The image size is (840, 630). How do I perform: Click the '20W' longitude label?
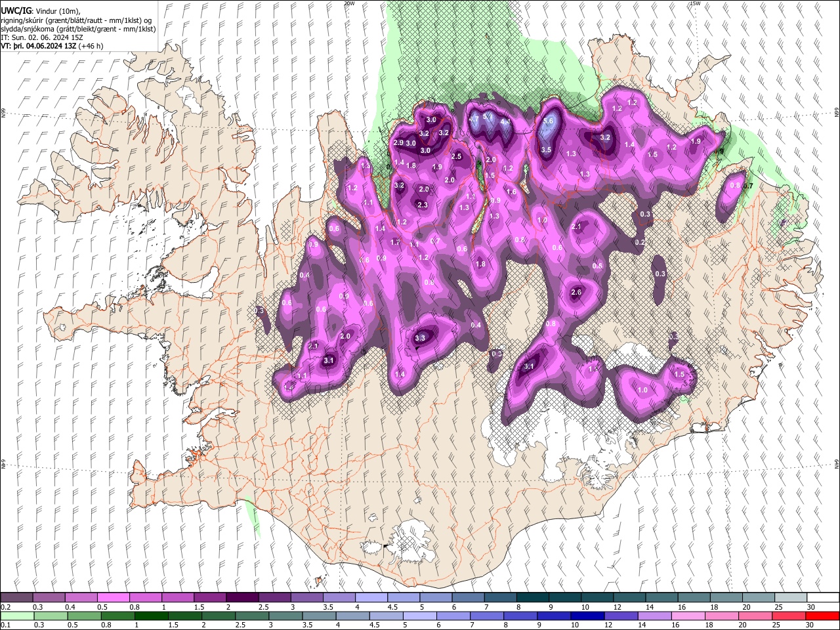pyautogui.click(x=349, y=3)
